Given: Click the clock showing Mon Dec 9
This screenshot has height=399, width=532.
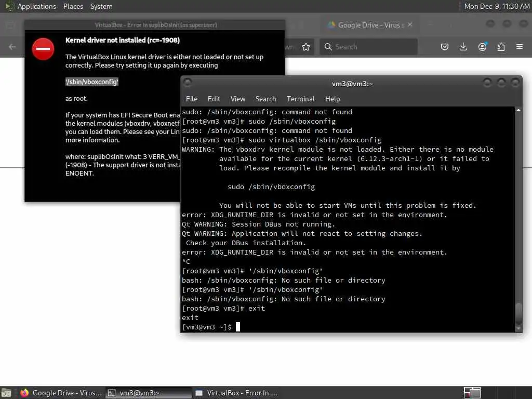Looking at the screenshot, I should click(x=496, y=6).
